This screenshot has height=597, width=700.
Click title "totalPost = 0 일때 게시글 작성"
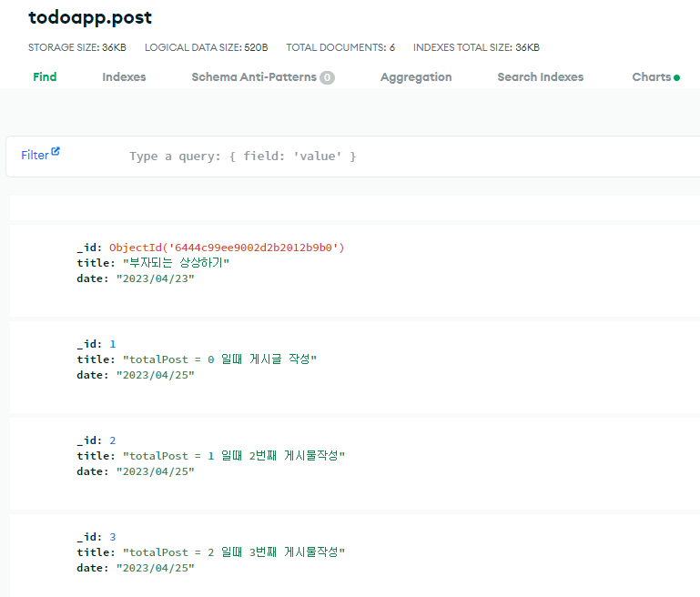click(219, 359)
